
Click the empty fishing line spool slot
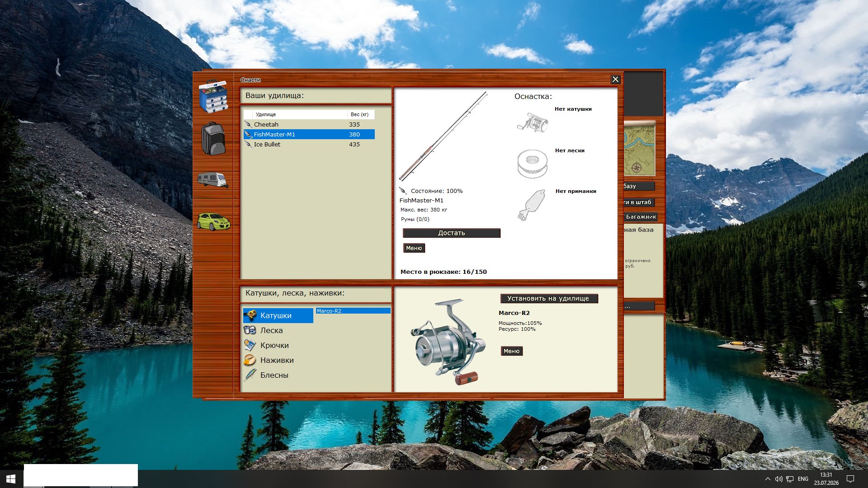pyautogui.click(x=533, y=164)
